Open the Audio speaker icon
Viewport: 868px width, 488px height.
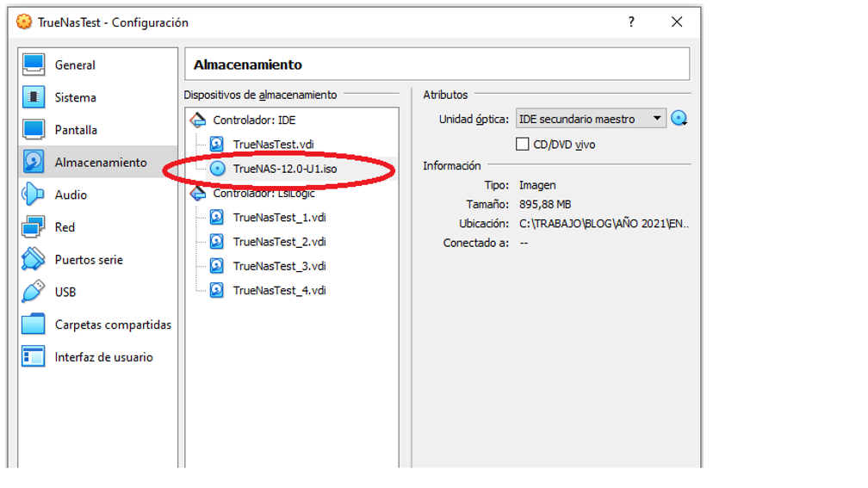tap(34, 195)
